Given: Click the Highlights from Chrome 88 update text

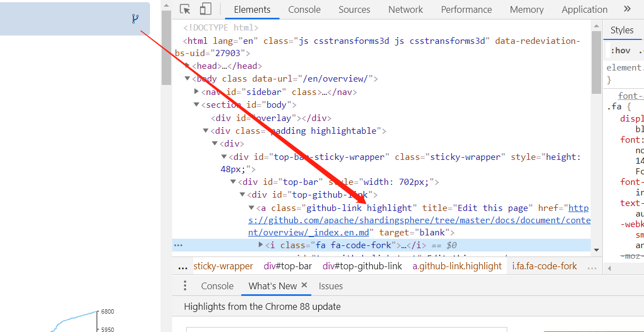Looking at the screenshot, I should 262,306.
